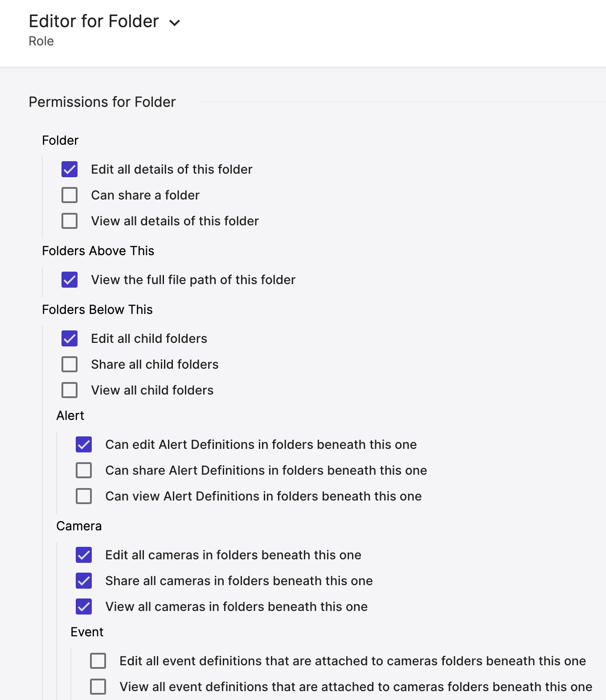Image resolution: width=606 pixels, height=700 pixels.
Task: Enable Can view Alert Definitions checkbox
Action: tap(84, 496)
